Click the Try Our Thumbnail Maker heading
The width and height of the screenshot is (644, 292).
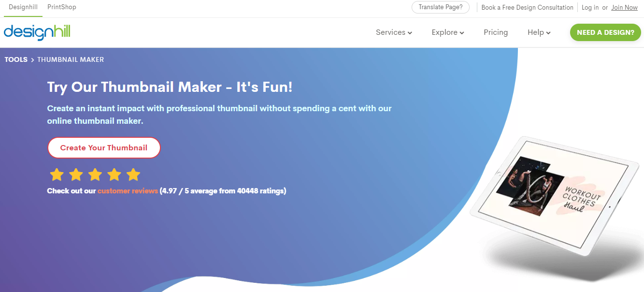tap(170, 87)
